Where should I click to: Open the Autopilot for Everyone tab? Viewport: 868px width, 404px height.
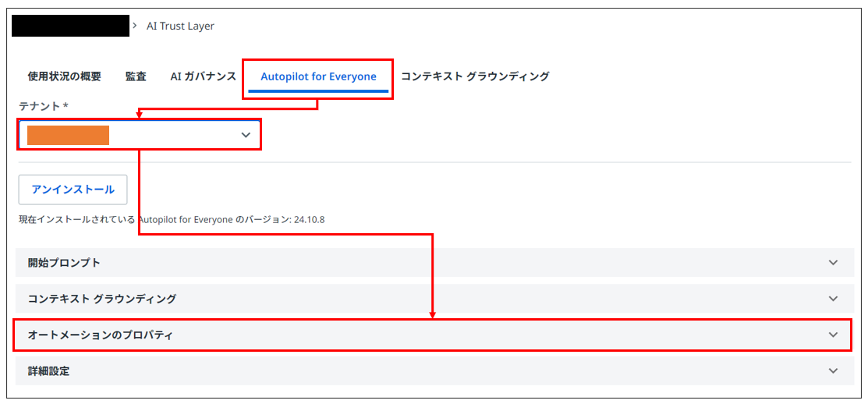point(318,76)
